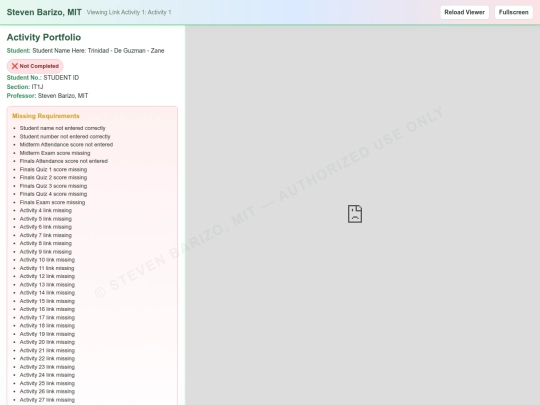The height and width of the screenshot is (405, 540).
Task: Click 'Activity 18 link missing' item
Action: tap(47, 326)
